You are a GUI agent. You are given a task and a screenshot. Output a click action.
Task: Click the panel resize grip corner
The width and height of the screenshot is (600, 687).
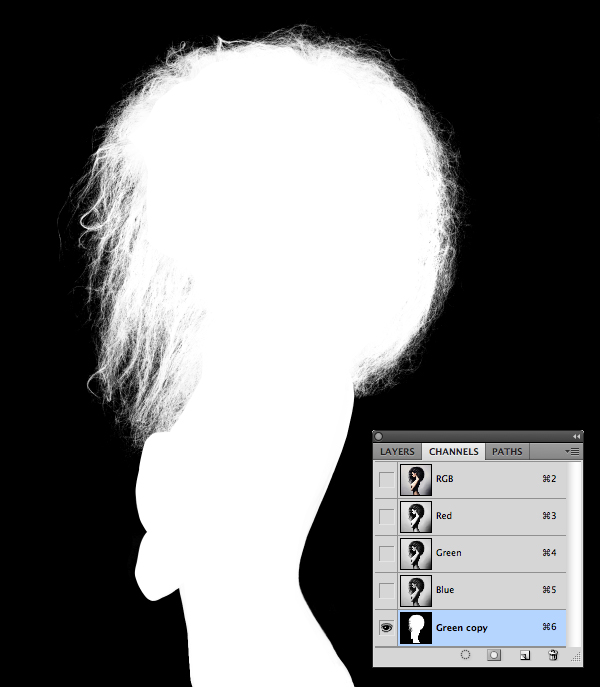[576, 656]
